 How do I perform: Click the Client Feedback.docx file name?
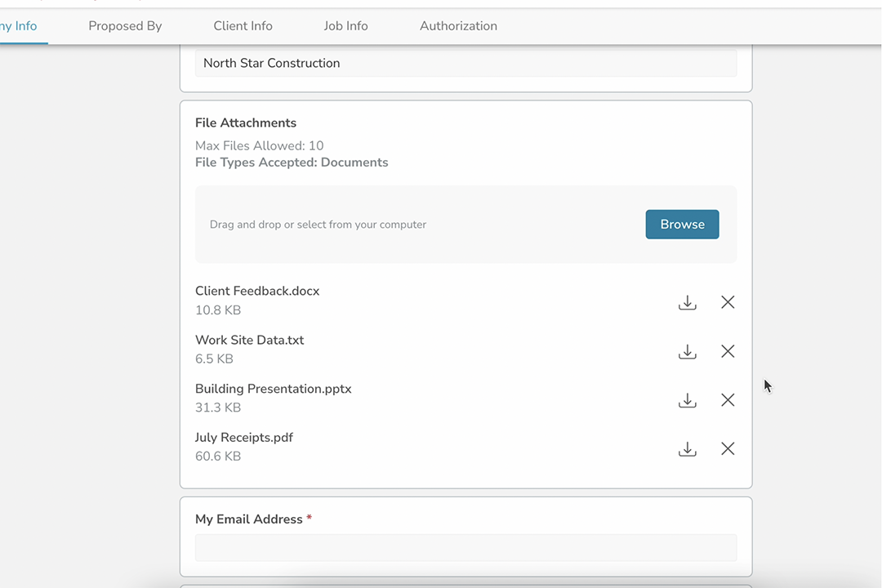[257, 291]
